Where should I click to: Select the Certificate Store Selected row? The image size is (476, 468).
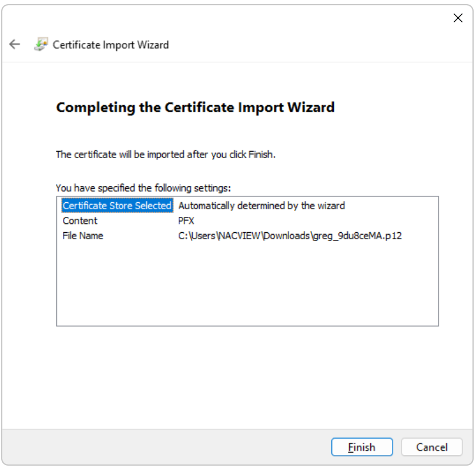point(117,206)
